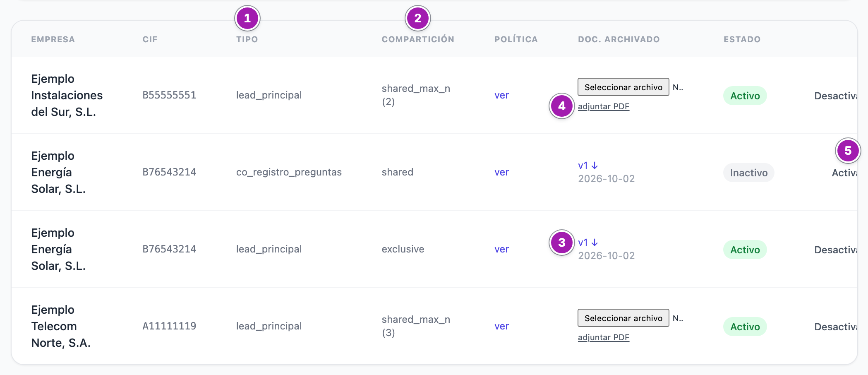Click 'adjuntar PDF' for Ejemplo Telecom Norte
This screenshot has height=375, width=868.
(604, 337)
